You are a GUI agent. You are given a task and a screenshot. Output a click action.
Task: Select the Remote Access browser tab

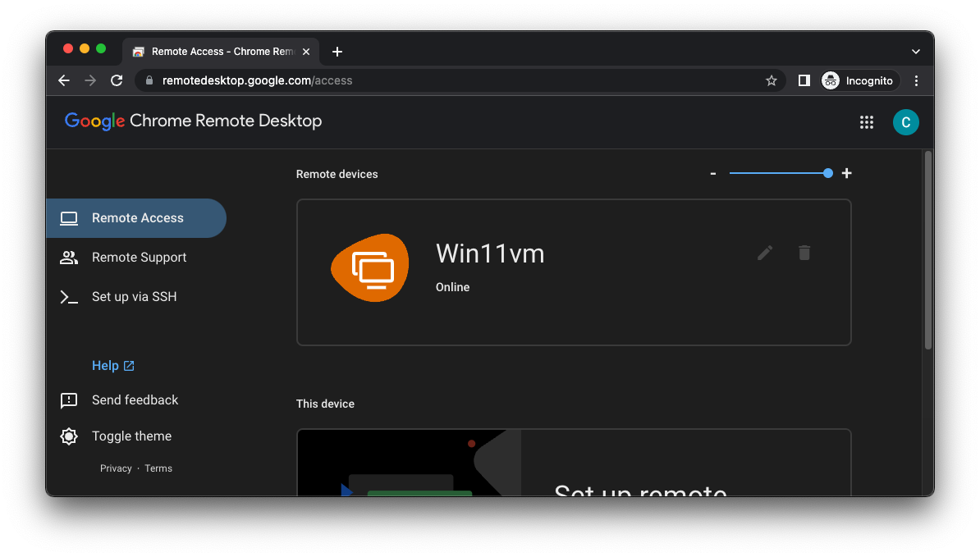tap(221, 52)
